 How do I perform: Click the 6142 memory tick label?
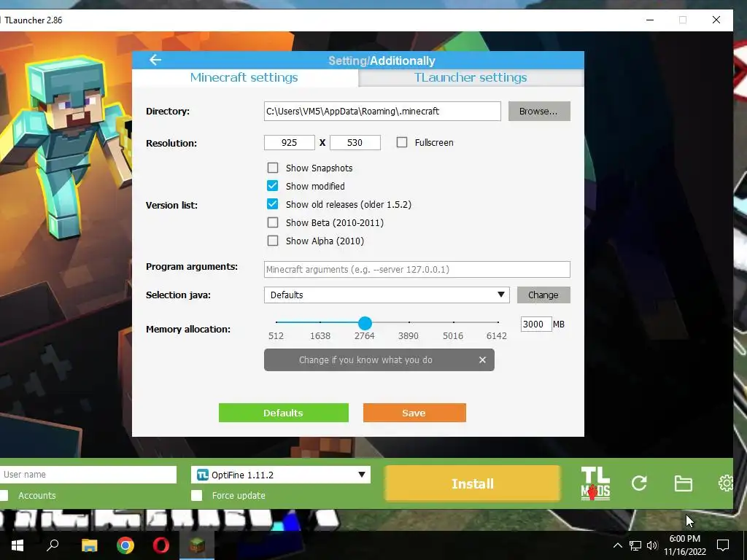(x=496, y=335)
